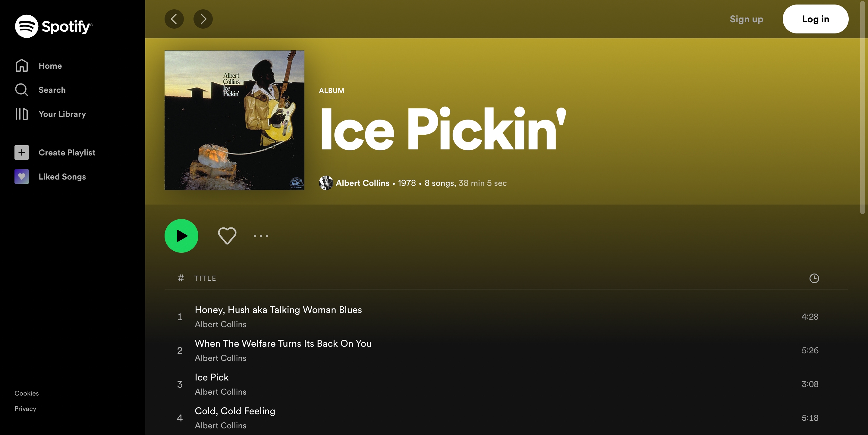
Task: Open the Albert Collins artist link in the header
Action: point(363,183)
